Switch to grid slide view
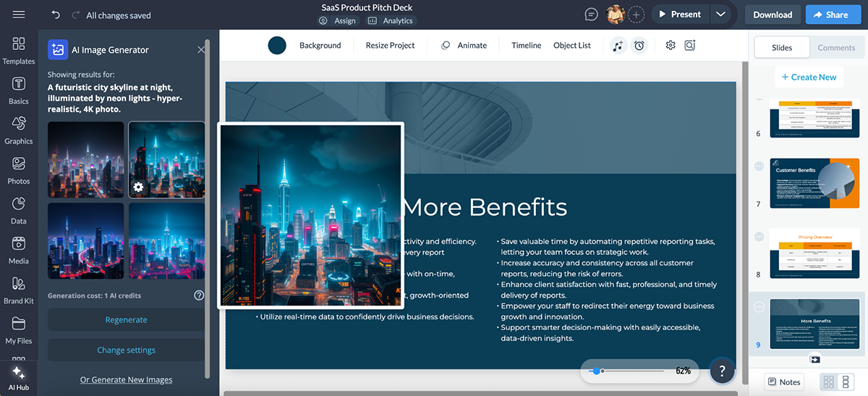This screenshot has width=868, height=396. 829,382
